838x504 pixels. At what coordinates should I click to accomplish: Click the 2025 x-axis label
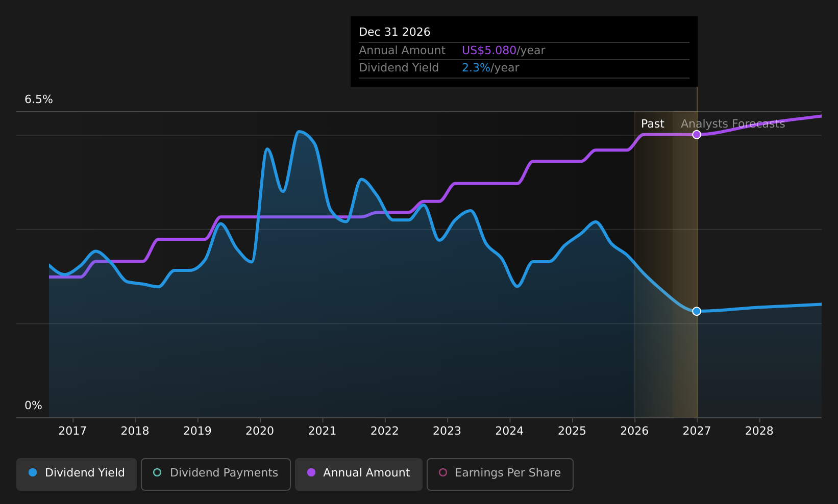(572, 431)
